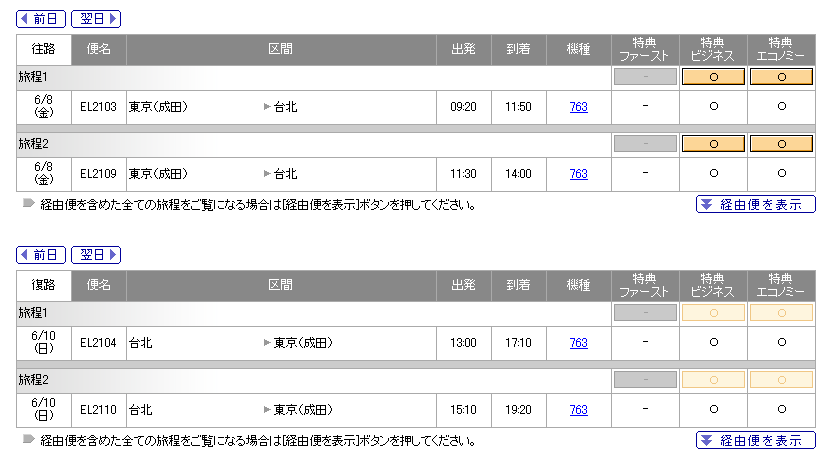Go to next day for outbound flights
The height and width of the screenshot is (460, 833).
point(96,19)
